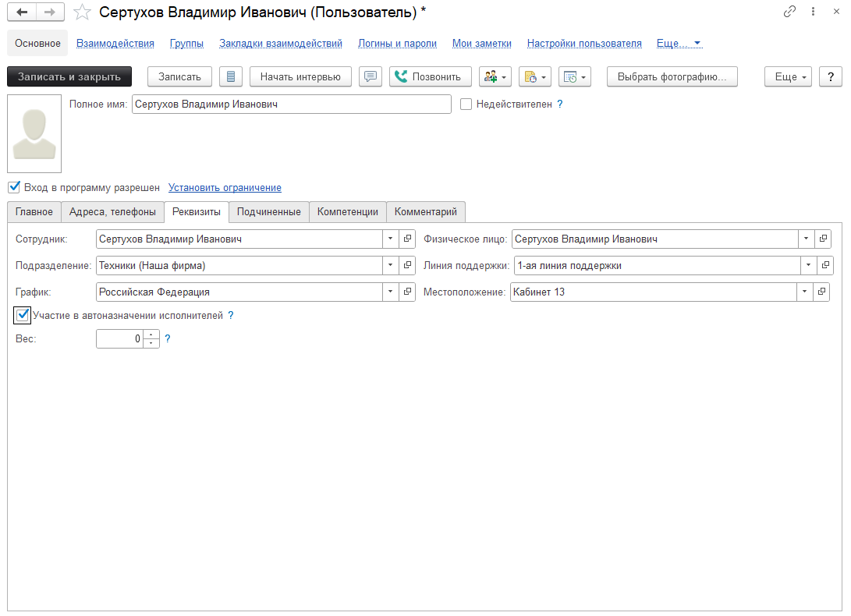The height and width of the screenshot is (616, 851).
Task: Open the График dropdown arrow
Action: coord(391,292)
